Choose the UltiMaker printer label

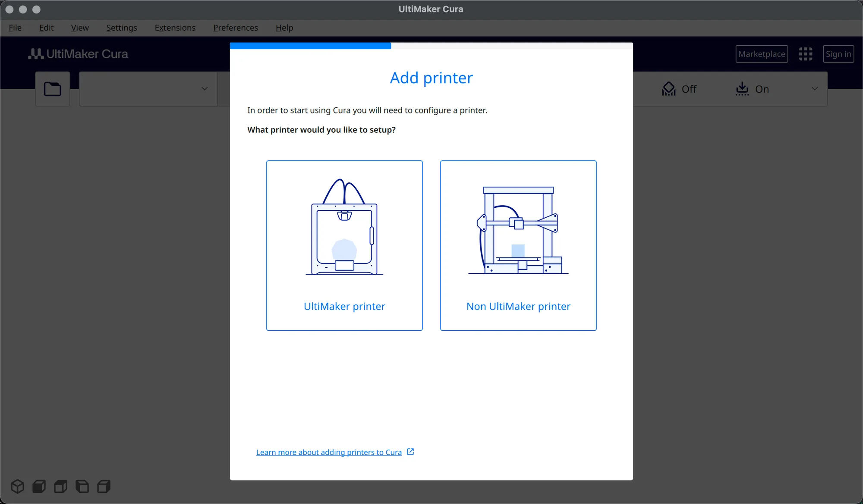point(344,306)
